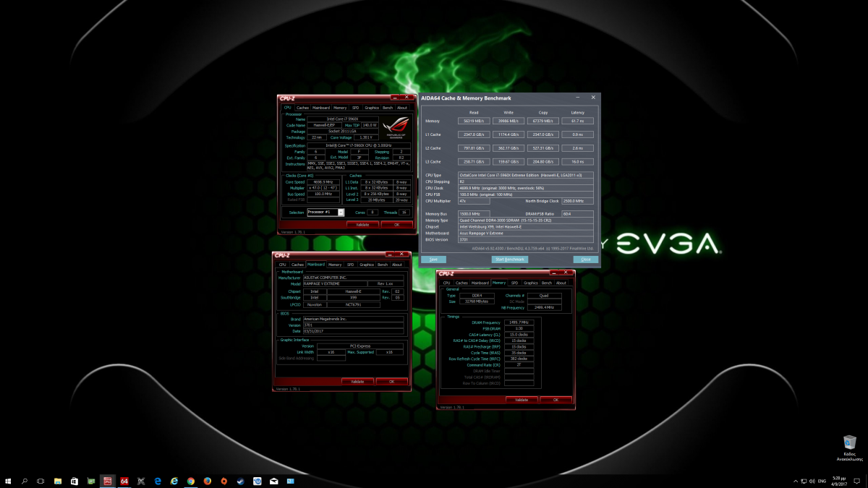Click Close button in AIDA64 benchmark
The width and height of the screenshot is (868, 488).
586,259
